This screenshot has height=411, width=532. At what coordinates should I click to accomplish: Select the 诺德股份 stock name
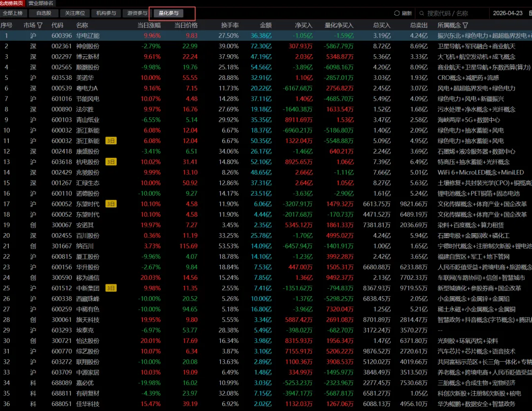pos(88,194)
